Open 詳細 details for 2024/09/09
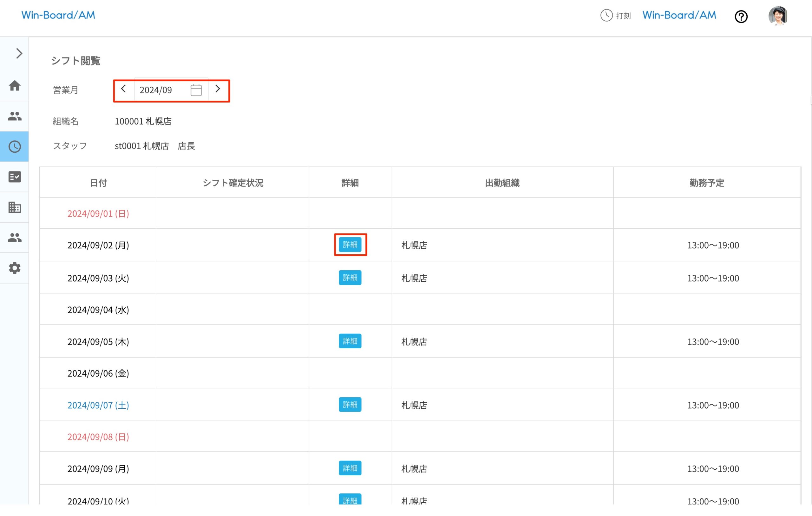The height and width of the screenshot is (516, 812). (x=350, y=468)
